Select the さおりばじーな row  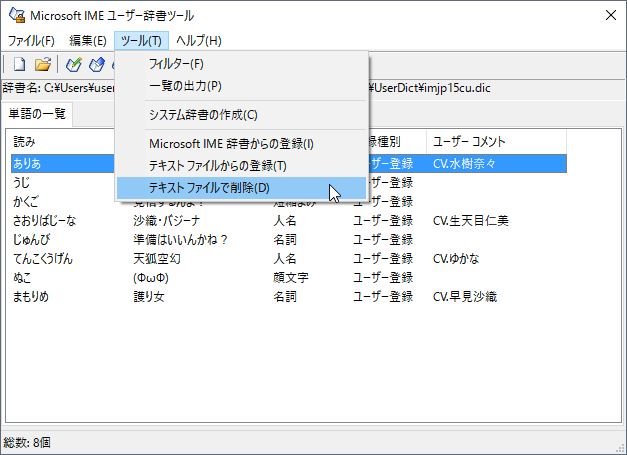(x=289, y=221)
